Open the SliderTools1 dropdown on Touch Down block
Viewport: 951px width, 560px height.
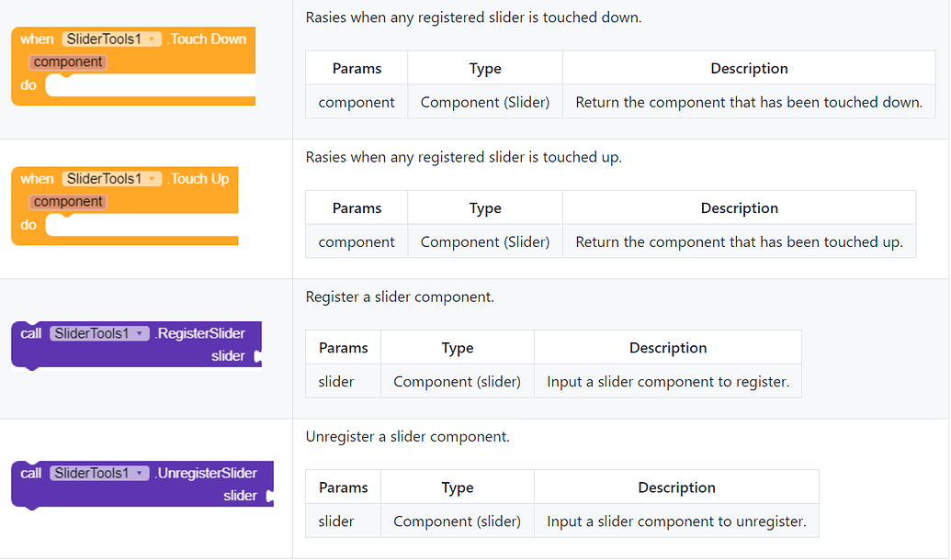click(x=111, y=39)
